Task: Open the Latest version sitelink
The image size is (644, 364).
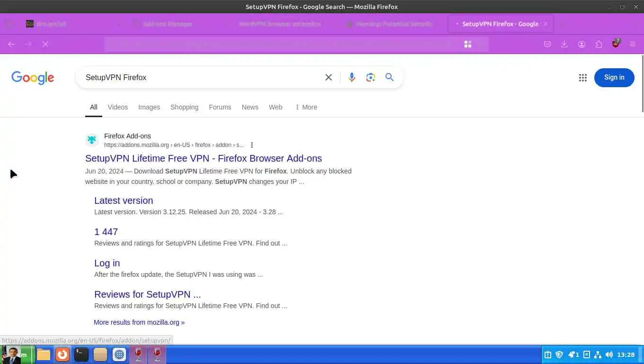Action: point(124,200)
